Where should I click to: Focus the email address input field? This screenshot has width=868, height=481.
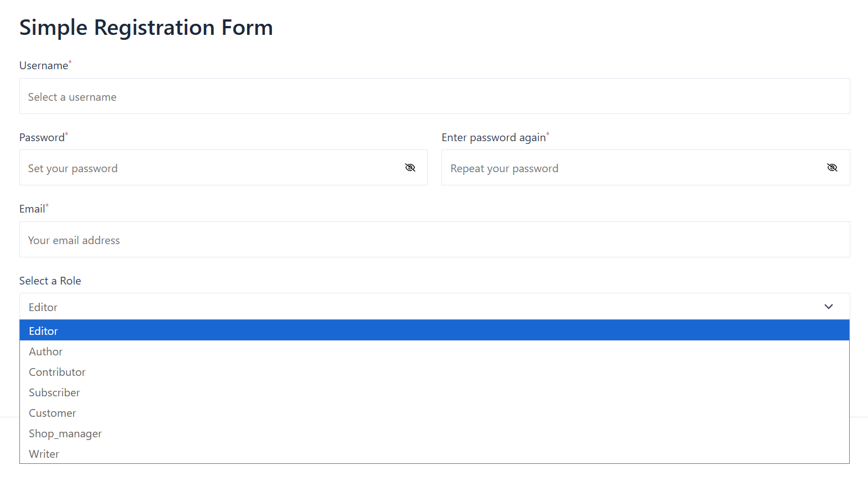(x=434, y=240)
